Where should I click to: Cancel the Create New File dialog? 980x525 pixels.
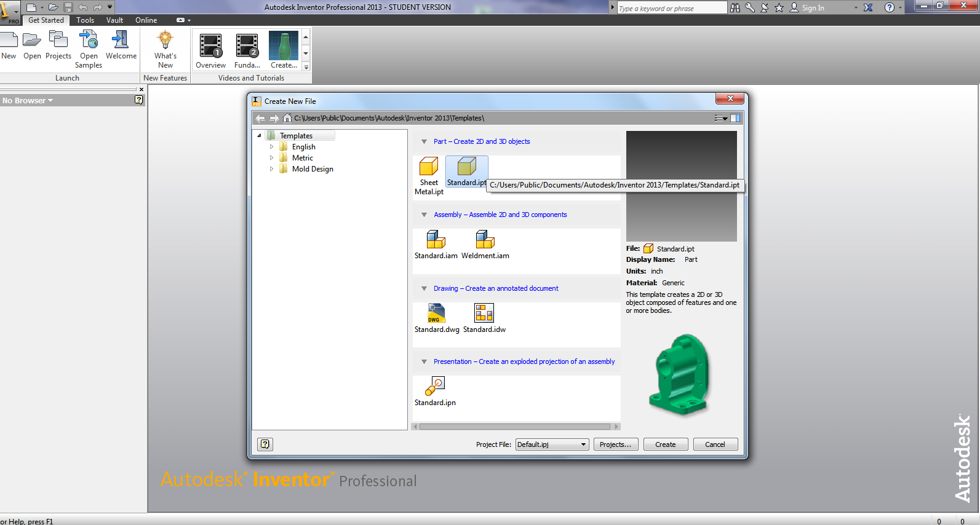(x=715, y=444)
